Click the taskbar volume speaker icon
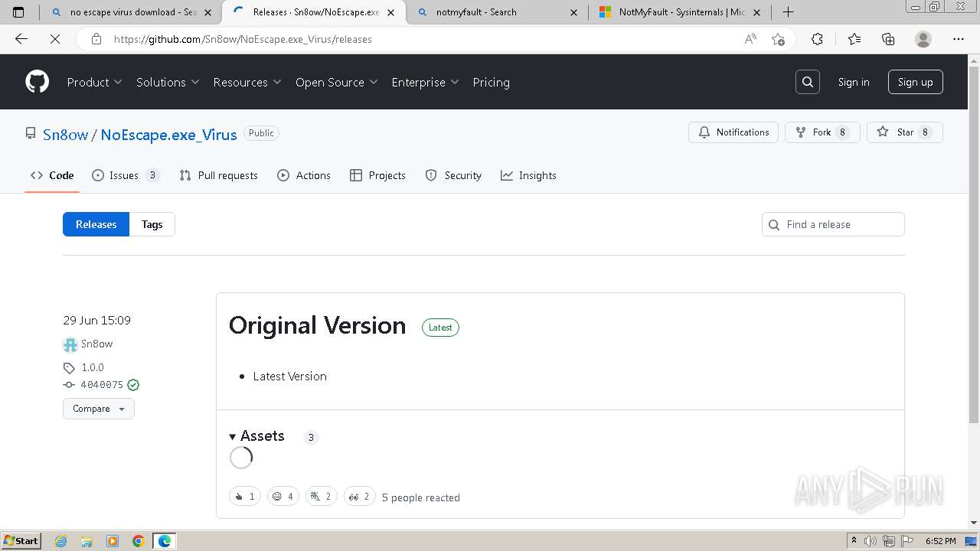Image resolution: width=980 pixels, height=551 pixels. [871, 541]
